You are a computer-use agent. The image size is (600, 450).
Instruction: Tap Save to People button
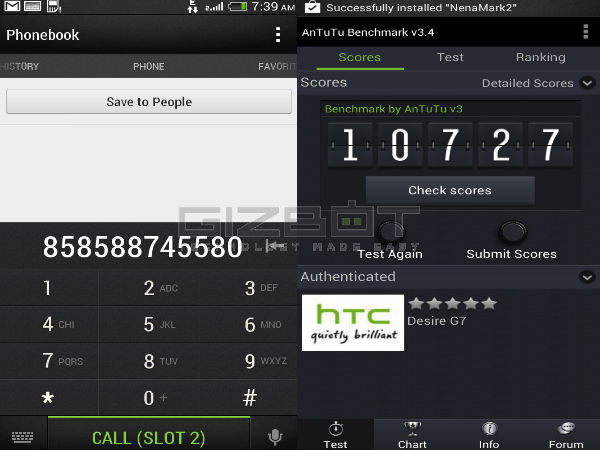tap(149, 102)
